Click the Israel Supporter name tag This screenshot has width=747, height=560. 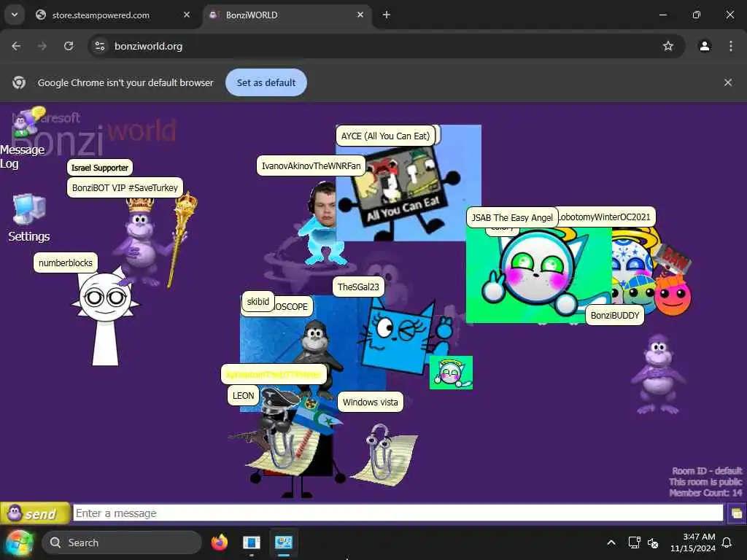pos(99,168)
